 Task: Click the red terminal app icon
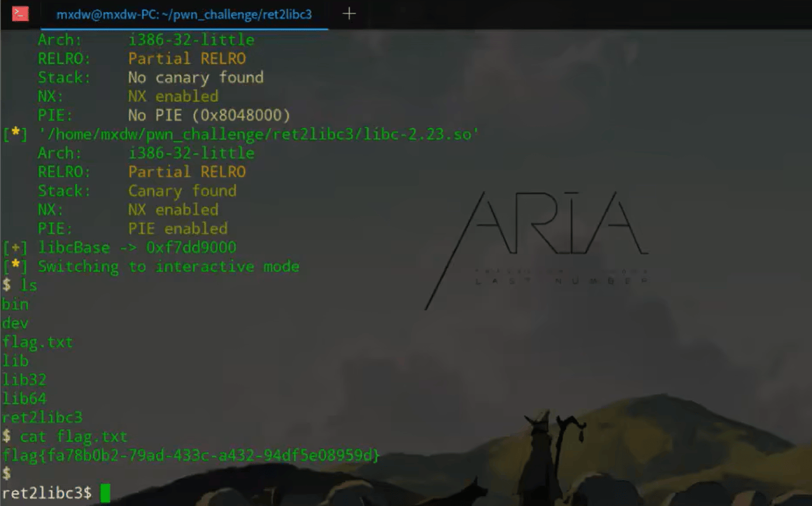(x=20, y=13)
